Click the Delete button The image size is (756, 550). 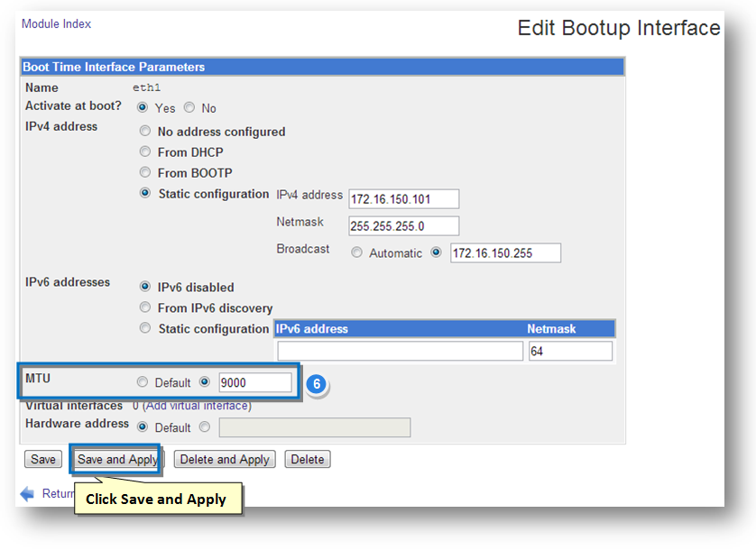308,459
